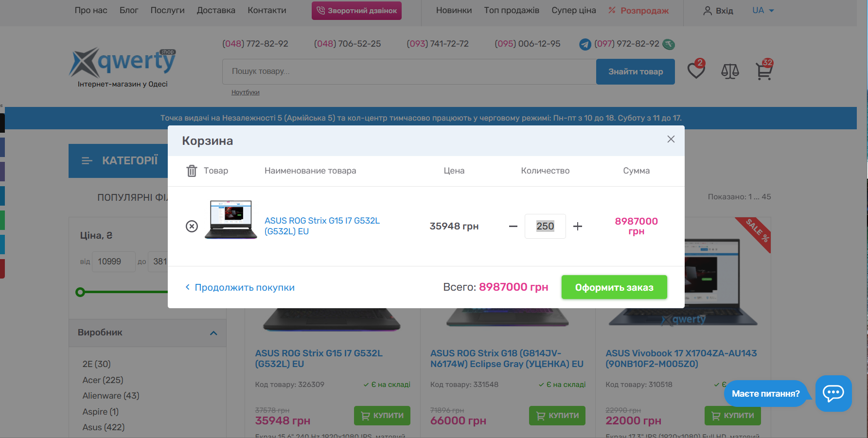
Task: Remove ASUS ROG Strix item from cart
Action: tap(192, 226)
